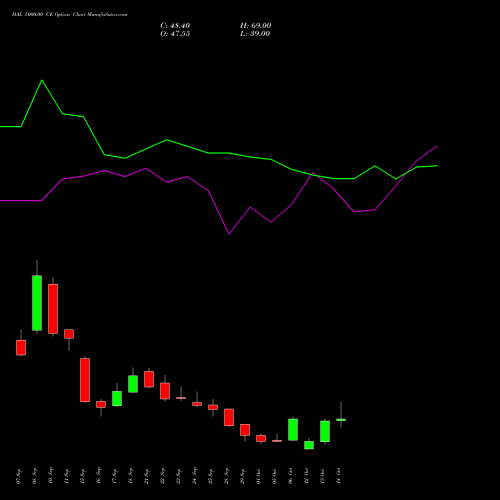The image size is (500, 500).
Task: Click the red candle on 15 Sep
Action: [85, 380]
